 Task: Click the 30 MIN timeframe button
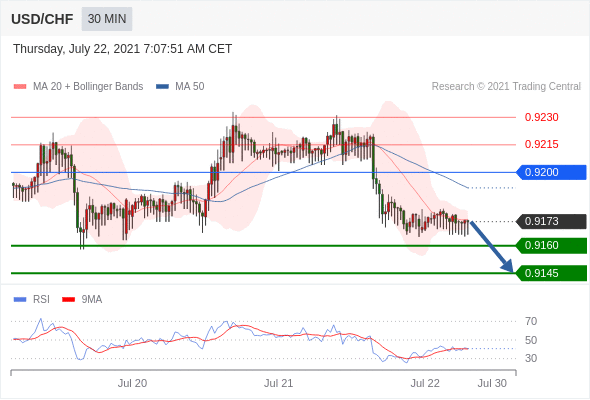click(x=107, y=19)
